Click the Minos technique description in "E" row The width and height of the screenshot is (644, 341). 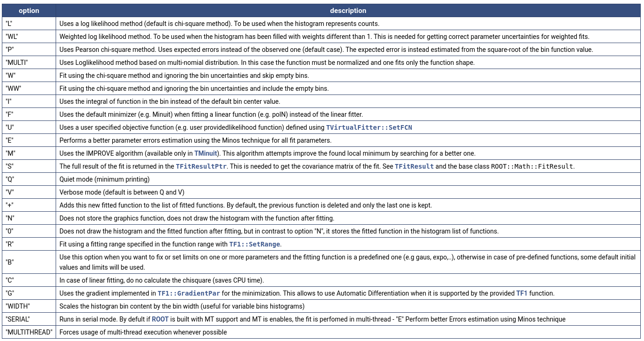tap(195, 140)
